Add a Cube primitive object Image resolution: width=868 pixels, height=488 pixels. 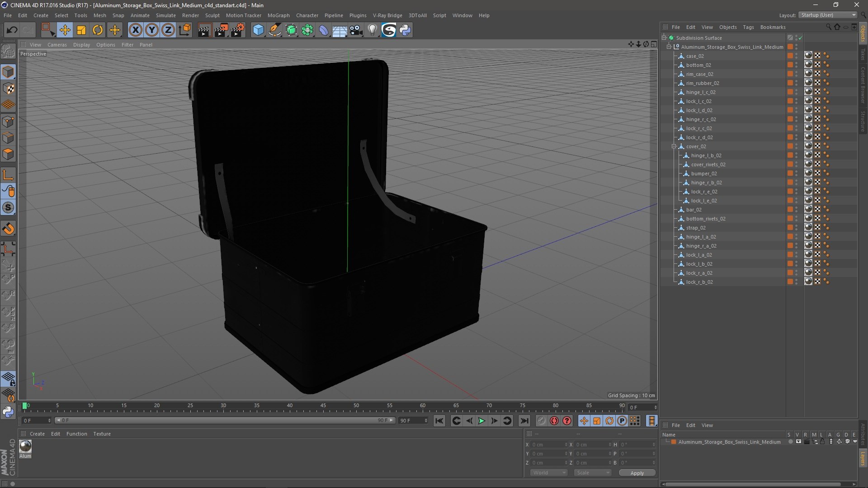258,30
